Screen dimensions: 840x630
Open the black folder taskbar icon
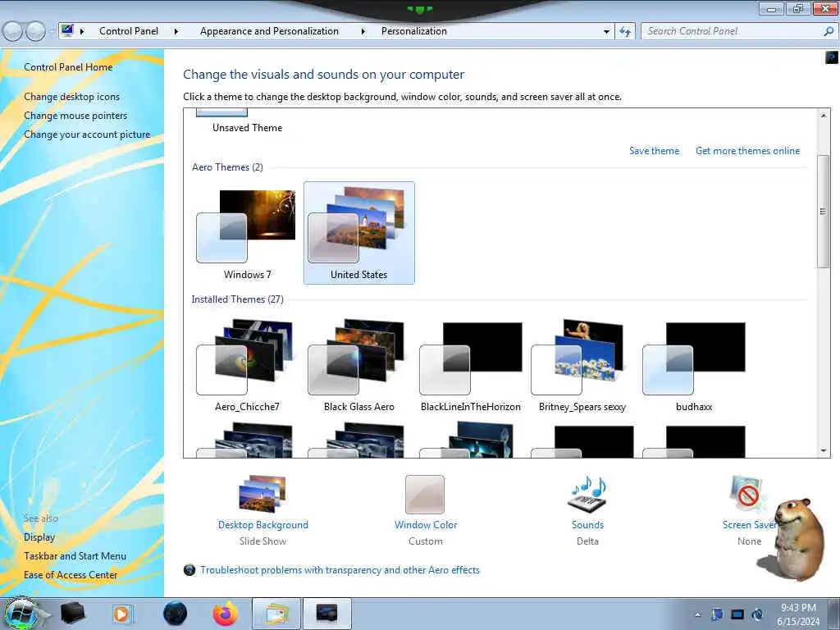point(72,614)
